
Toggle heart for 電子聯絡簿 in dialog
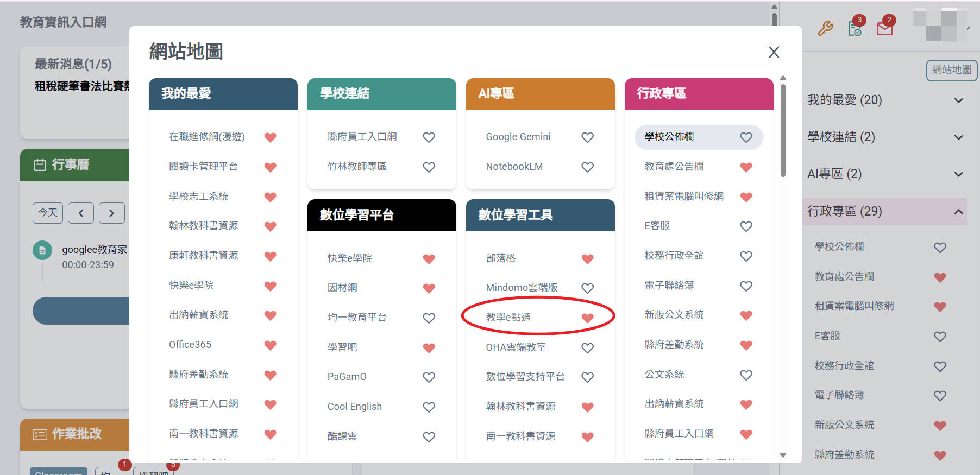click(746, 286)
